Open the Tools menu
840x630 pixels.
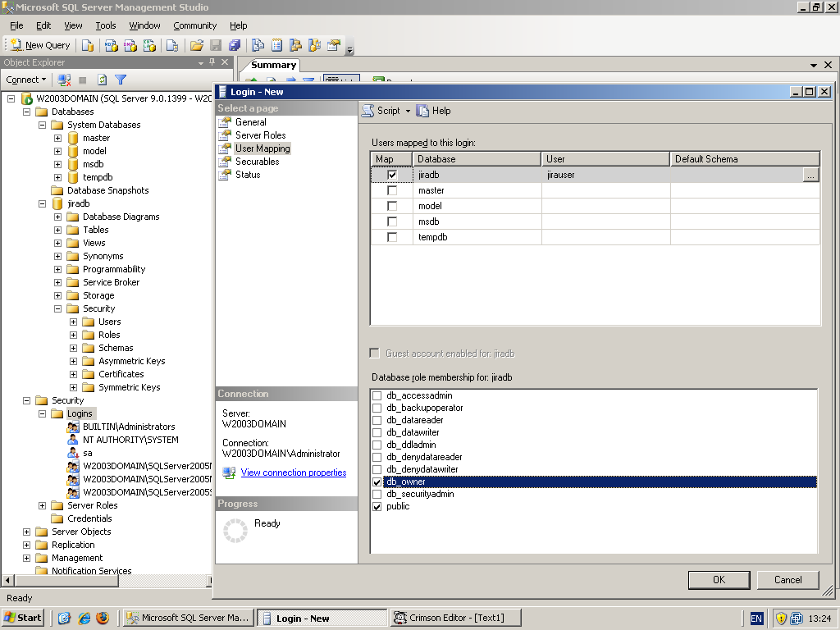click(x=106, y=25)
